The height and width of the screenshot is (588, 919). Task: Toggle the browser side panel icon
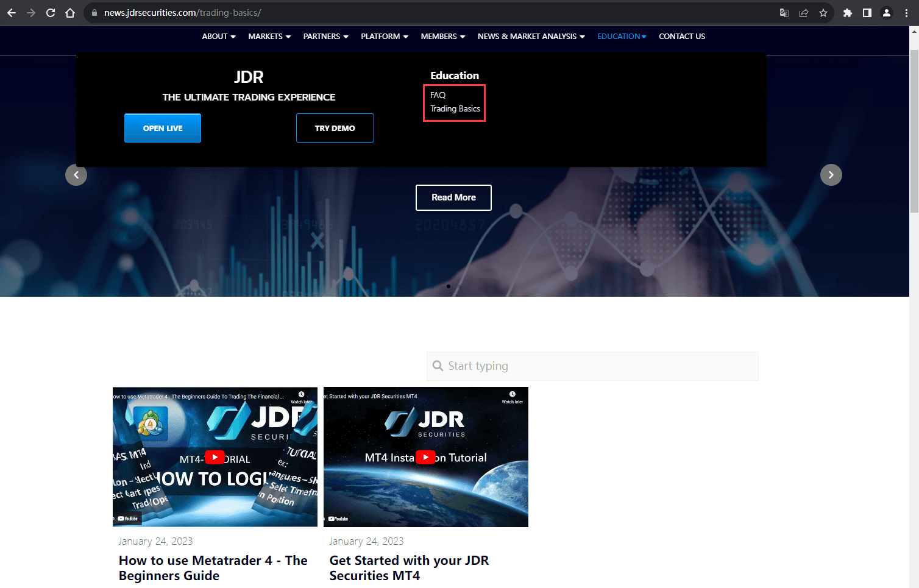point(867,13)
